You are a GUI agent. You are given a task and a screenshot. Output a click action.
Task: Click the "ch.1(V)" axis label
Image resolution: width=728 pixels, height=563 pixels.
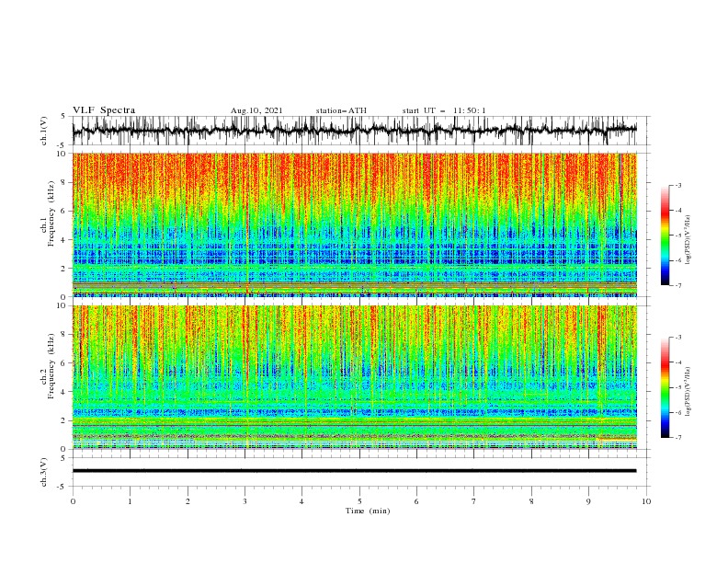click(x=44, y=131)
